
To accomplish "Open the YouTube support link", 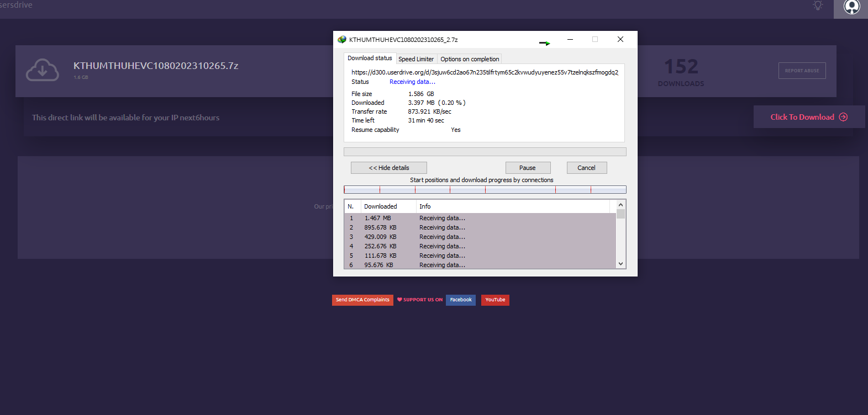I will (x=495, y=300).
